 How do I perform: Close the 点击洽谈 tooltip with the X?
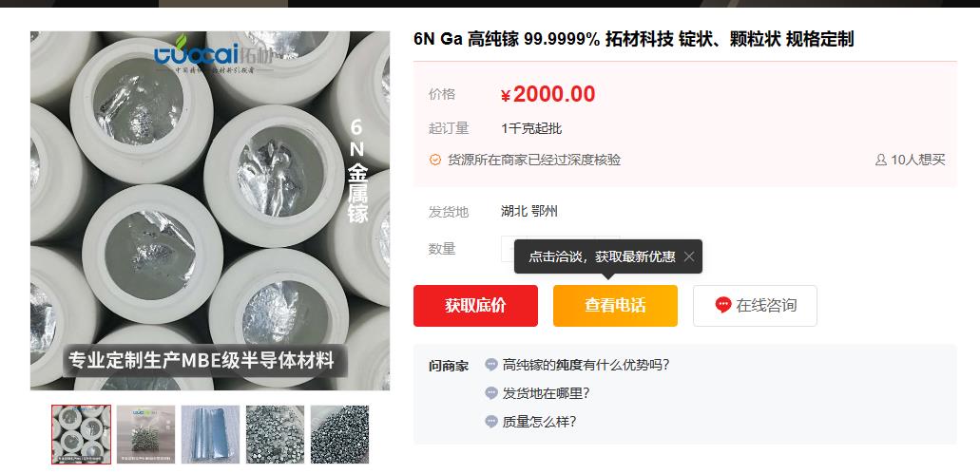click(689, 256)
